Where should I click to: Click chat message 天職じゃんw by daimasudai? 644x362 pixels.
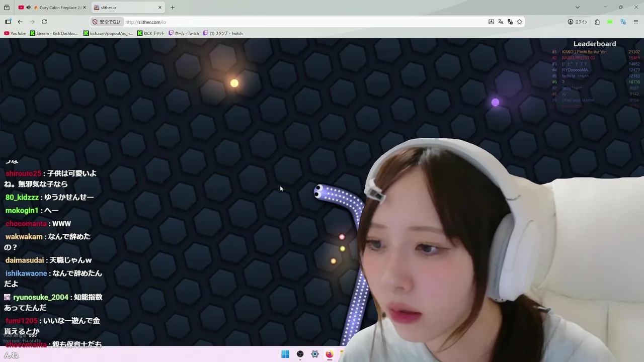point(70,260)
